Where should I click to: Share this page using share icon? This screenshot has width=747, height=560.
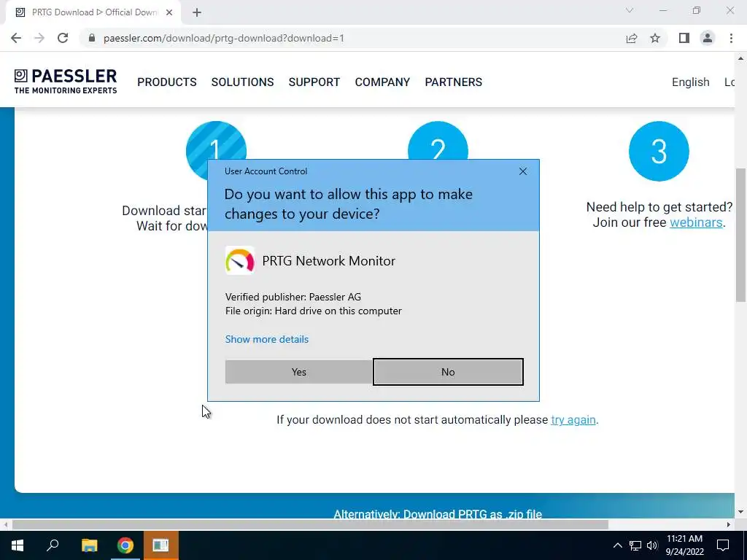click(x=632, y=38)
